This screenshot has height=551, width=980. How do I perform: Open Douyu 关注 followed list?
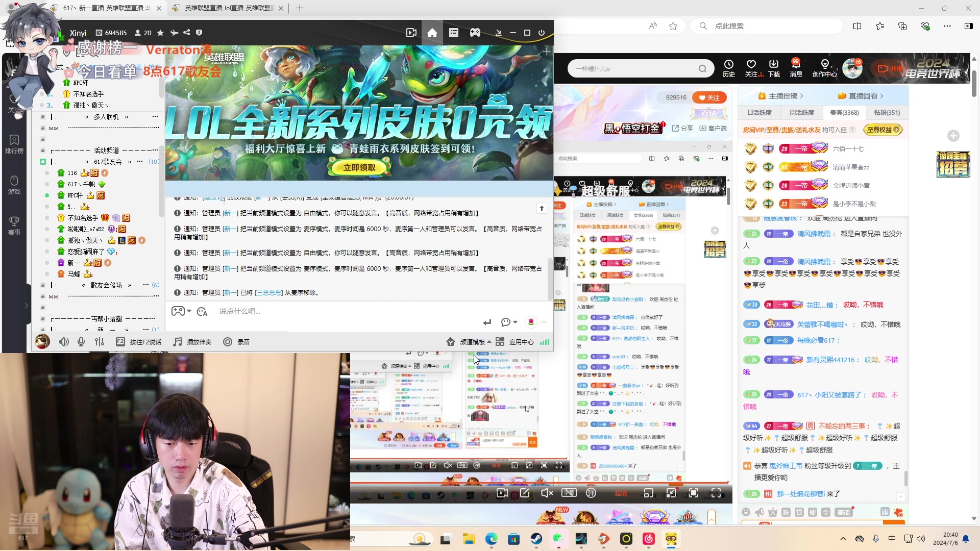pos(751,68)
